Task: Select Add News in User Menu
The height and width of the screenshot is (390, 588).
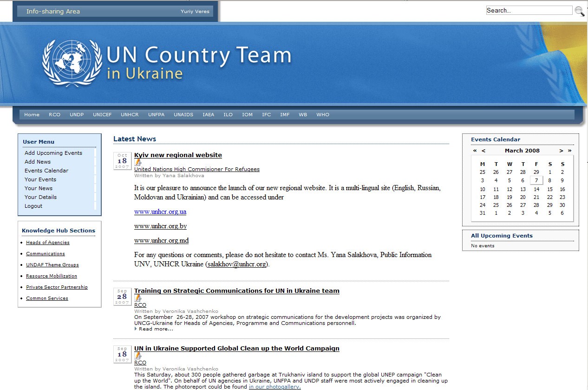Action: pos(38,162)
